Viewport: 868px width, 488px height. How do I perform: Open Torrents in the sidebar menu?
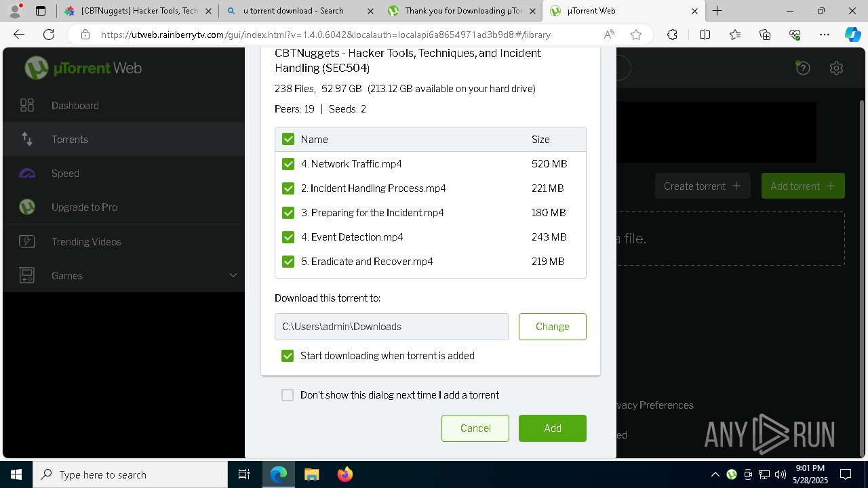(x=123, y=139)
